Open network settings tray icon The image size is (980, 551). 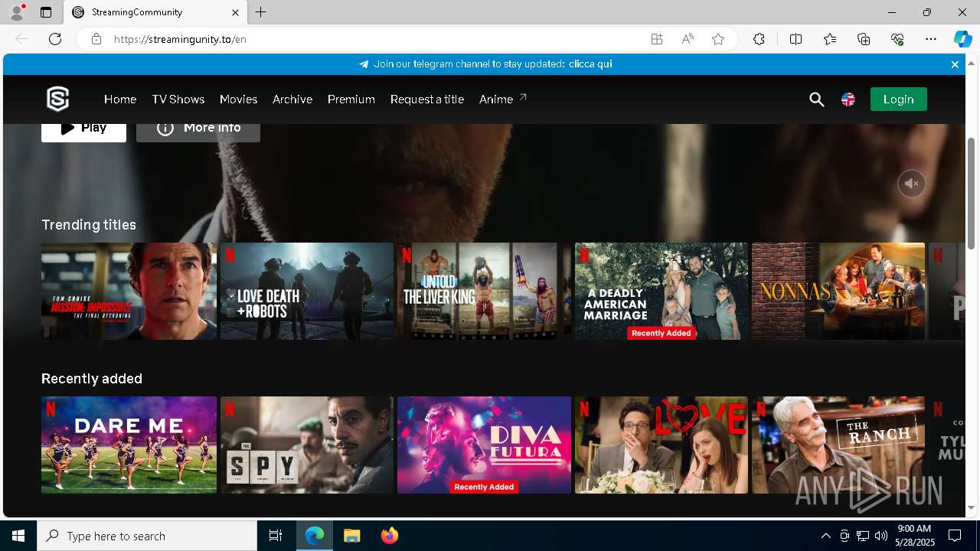point(862,536)
